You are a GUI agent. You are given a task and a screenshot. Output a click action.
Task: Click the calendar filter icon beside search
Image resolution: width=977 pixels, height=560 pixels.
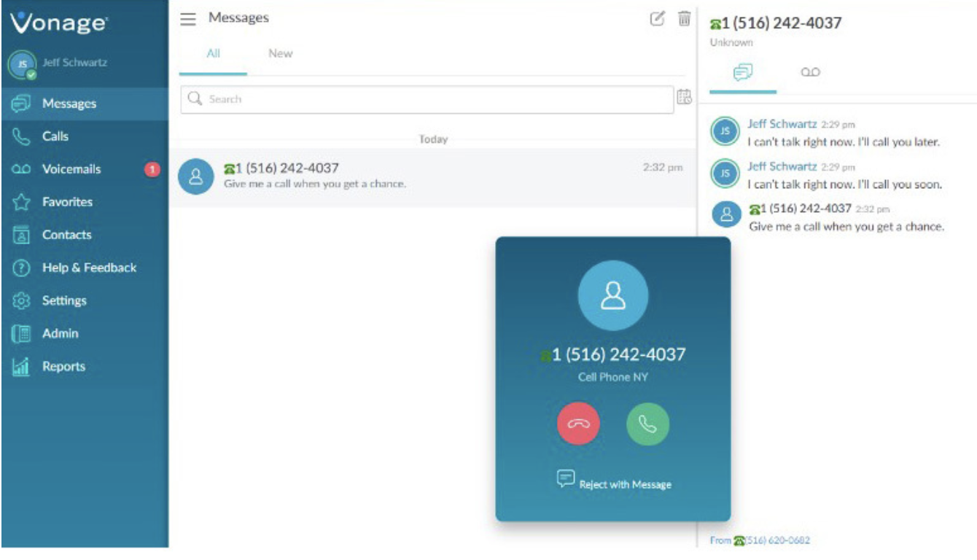[x=684, y=98]
